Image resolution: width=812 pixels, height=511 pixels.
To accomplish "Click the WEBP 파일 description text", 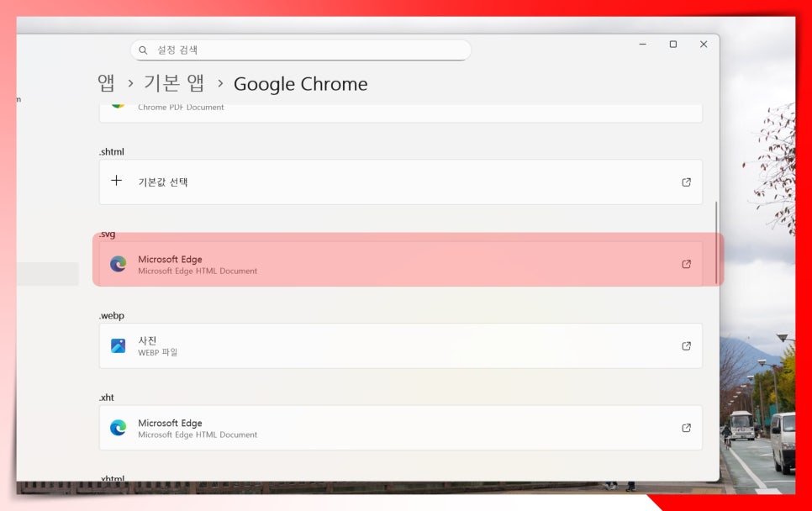I will click(157, 353).
